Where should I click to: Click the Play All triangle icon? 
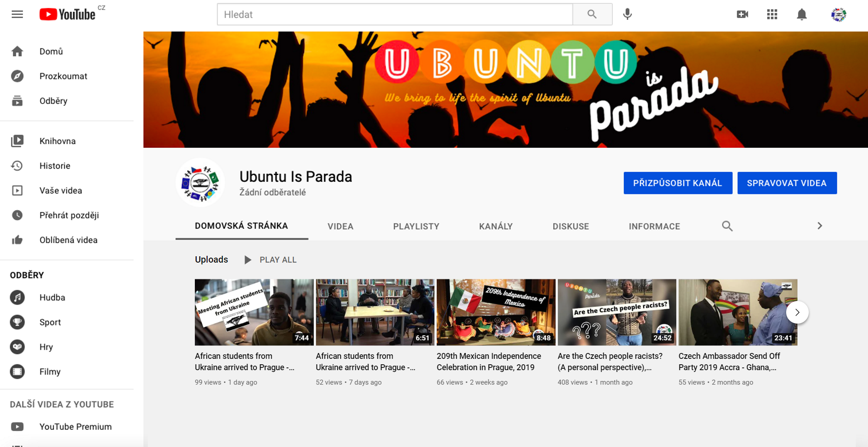point(247,260)
